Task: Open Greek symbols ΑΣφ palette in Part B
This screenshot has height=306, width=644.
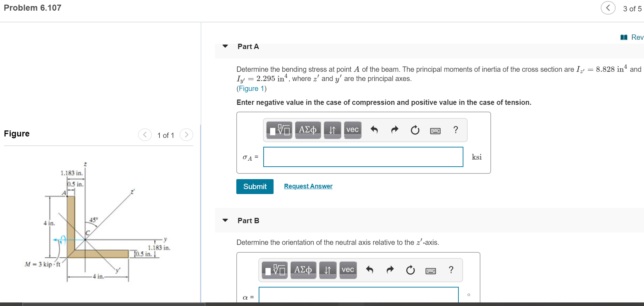Action: pyautogui.click(x=303, y=270)
